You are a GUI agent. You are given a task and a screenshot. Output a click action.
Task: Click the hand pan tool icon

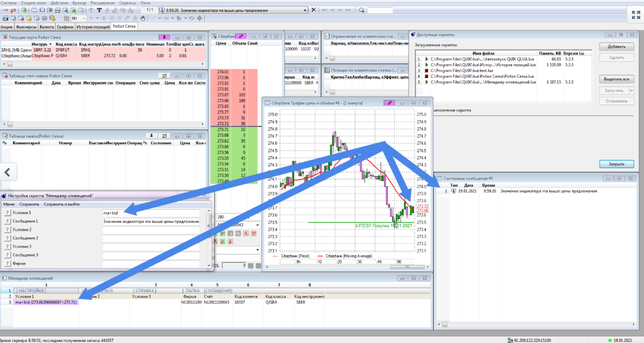point(142,18)
